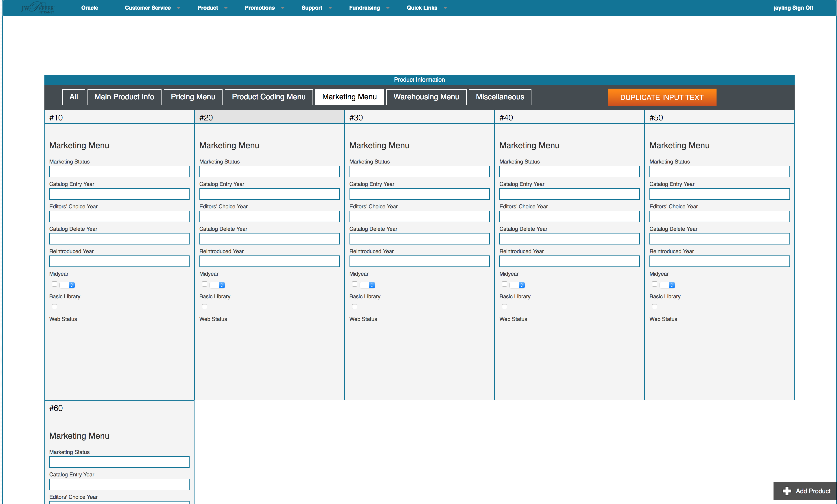Image resolution: width=837 pixels, height=504 pixels.
Task: Switch to the Pricing Menu tab
Action: pyautogui.click(x=193, y=97)
